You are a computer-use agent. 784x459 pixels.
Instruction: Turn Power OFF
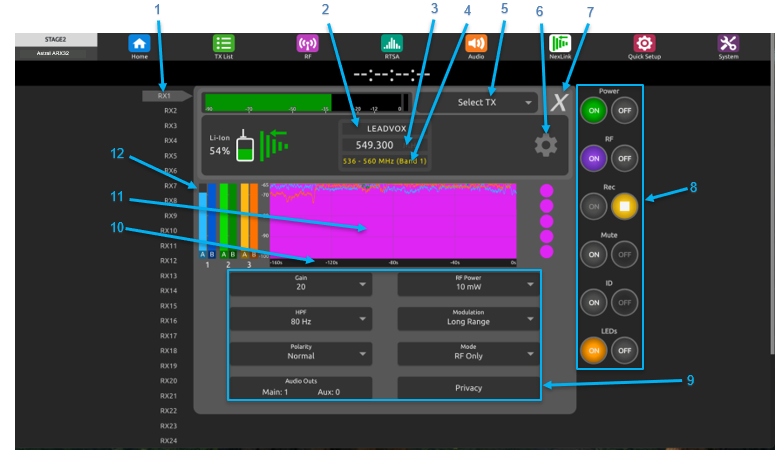(624, 110)
